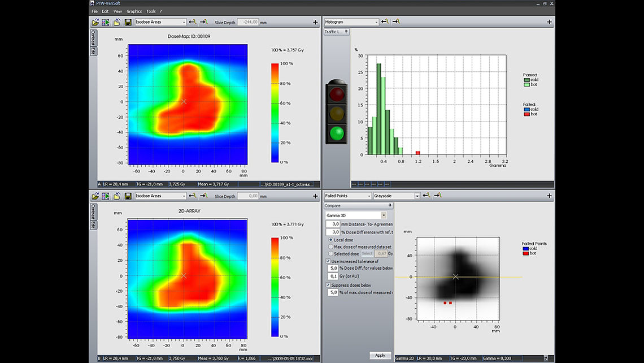Open the Graphics menu
644x363 pixels.
coord(134,11)
